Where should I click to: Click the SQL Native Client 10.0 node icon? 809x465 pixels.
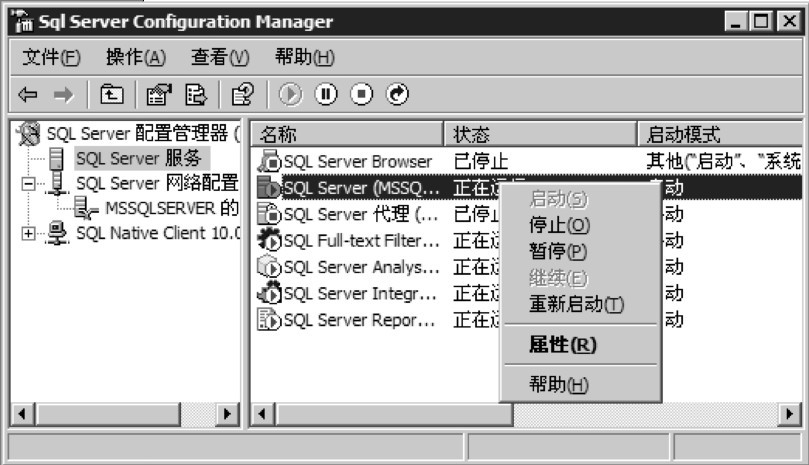[57, 233]
